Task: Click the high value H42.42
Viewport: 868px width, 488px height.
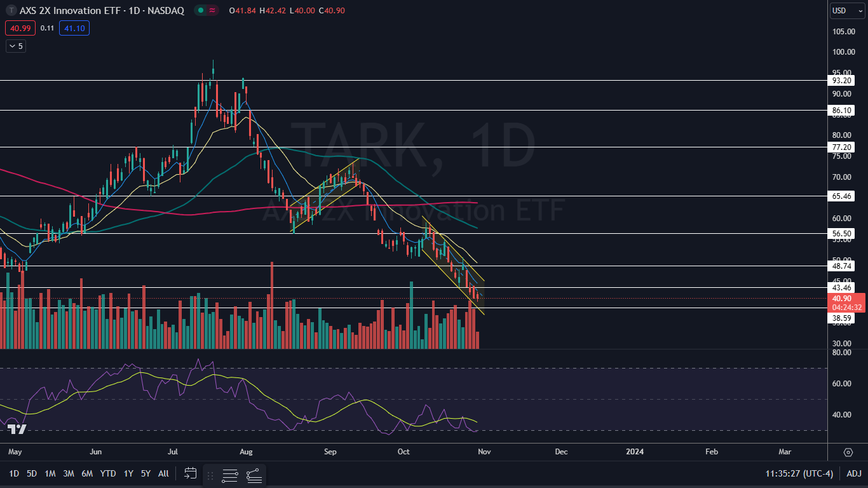Action: 272,10
